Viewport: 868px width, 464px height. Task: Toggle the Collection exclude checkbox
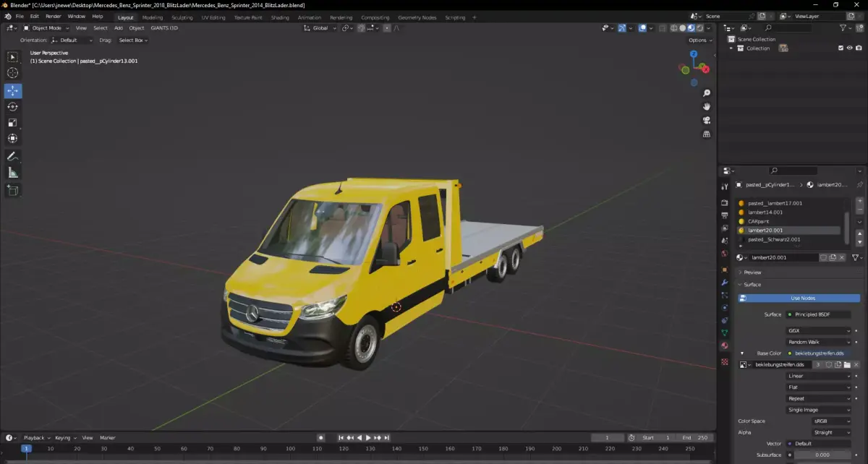[841, 48]
